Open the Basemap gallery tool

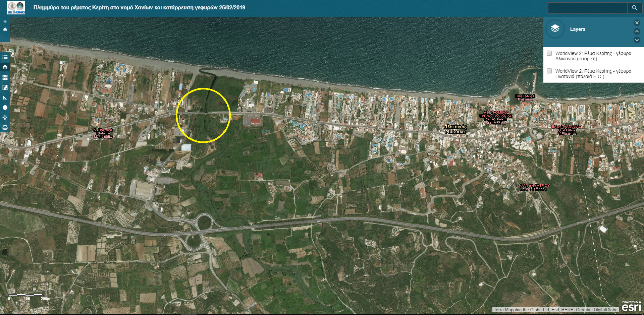pos(5,77)
